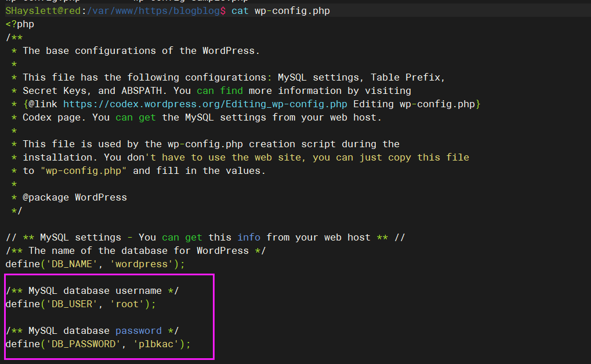The height and width of the screenshot is (364, 591).
Task: Click the 'The name of the database for WordPress' comment
Action: [136, 250]
